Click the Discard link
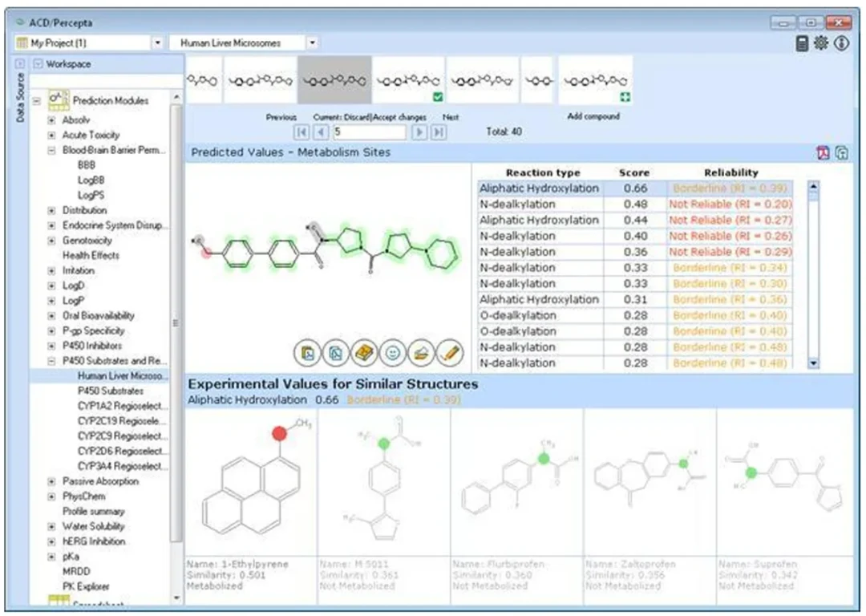866x616 pixels. 358,117
